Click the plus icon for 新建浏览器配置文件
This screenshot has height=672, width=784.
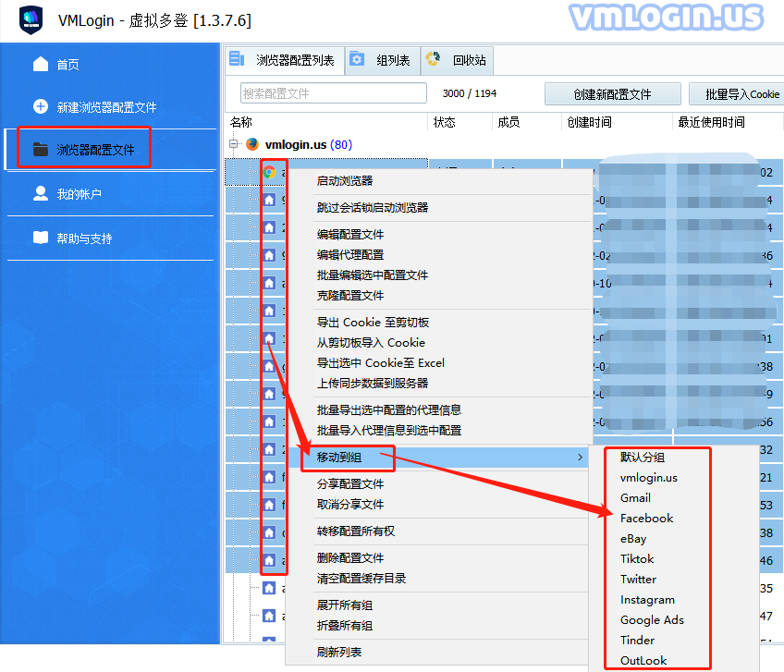41,106
